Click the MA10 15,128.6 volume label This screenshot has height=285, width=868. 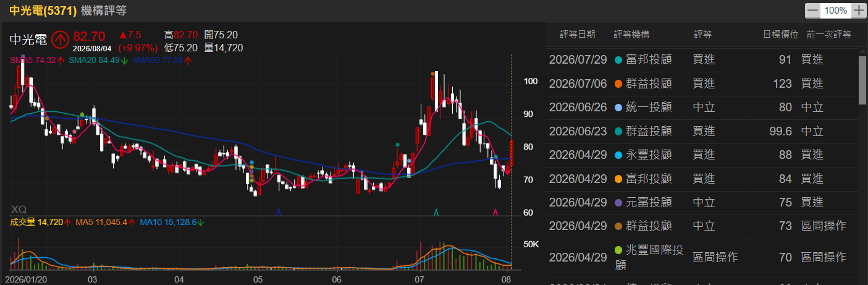coord(172,221)
